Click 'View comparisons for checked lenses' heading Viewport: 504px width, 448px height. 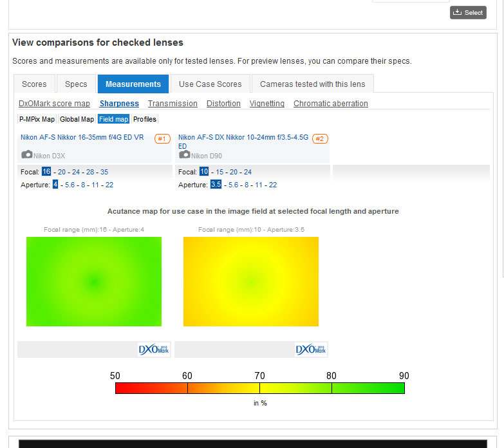tap(98, 42)
